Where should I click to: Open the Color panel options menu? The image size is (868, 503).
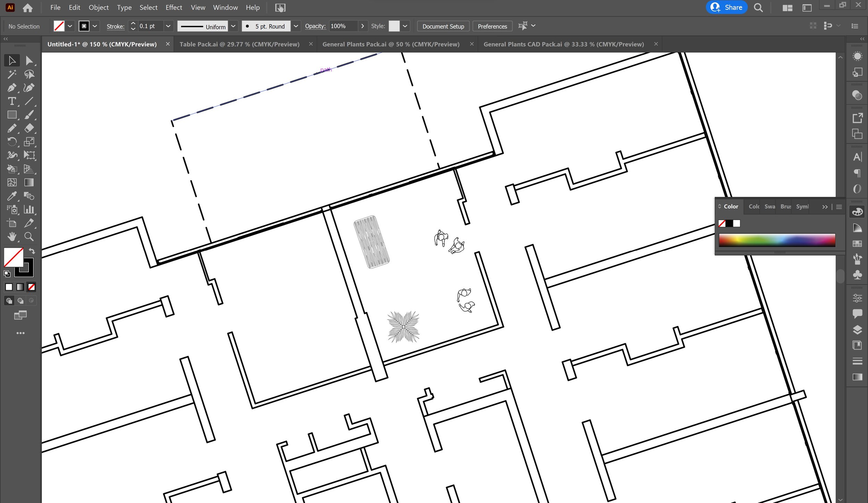(x=839, y=207)
